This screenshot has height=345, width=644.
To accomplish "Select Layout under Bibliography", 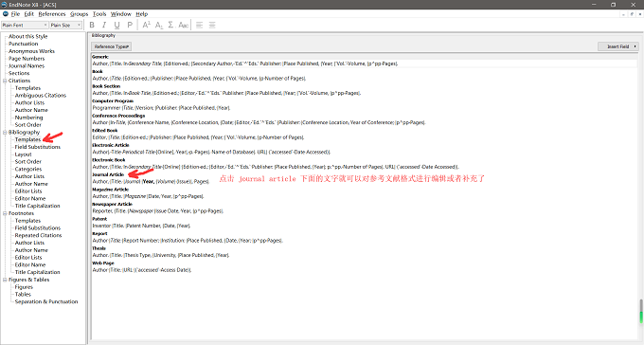I will pyautogui.click(x=24, y=154).
